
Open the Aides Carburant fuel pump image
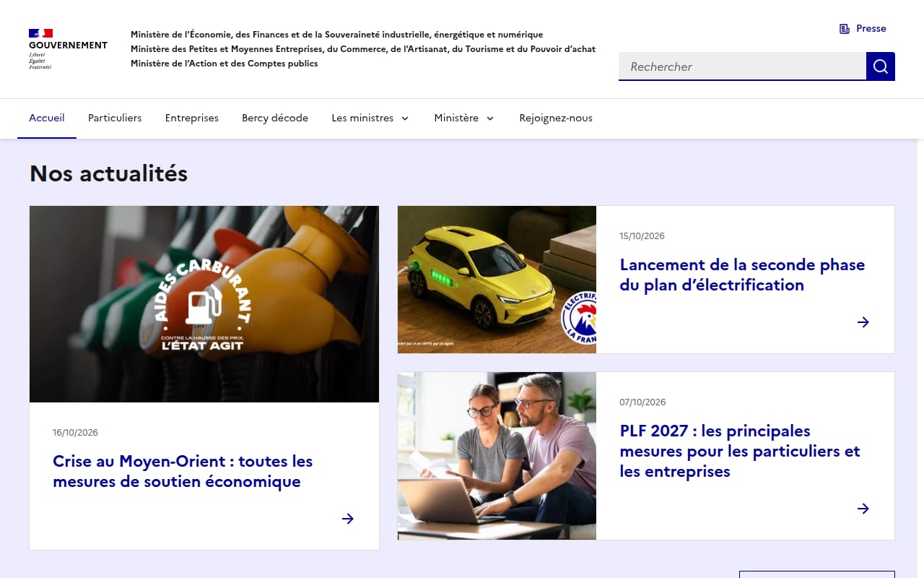pos(204,304)
